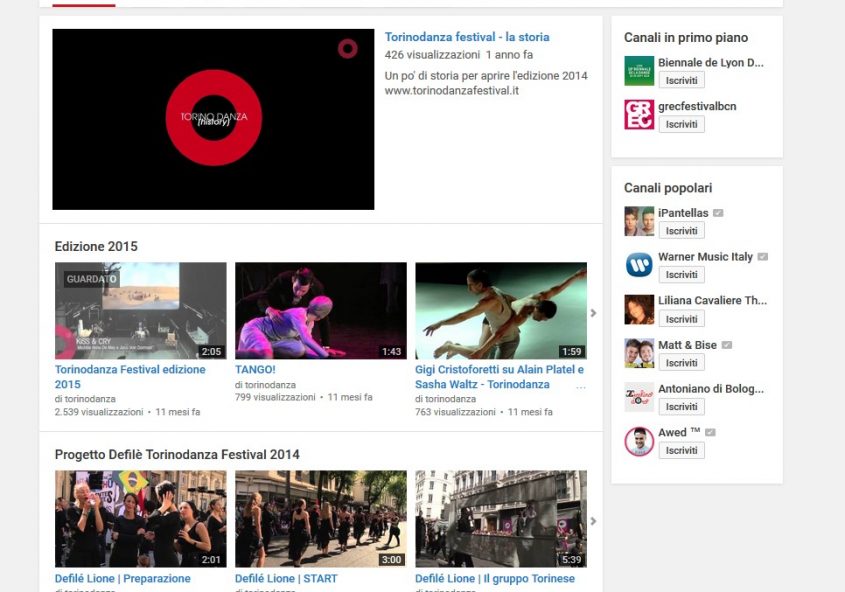Open Biennale de Lyon channel name
The image size is (845, 592).
(710, 62)
